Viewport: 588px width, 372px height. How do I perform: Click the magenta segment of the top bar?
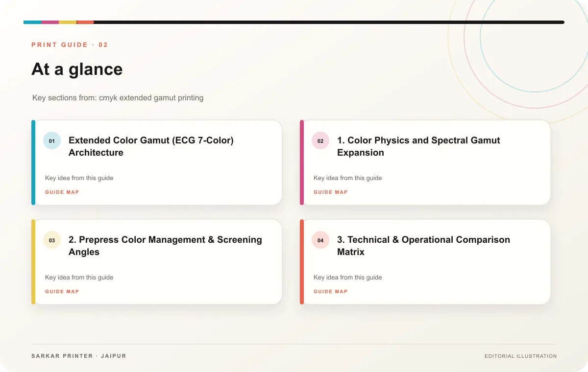pyautogui.click(x=50, y=22)
